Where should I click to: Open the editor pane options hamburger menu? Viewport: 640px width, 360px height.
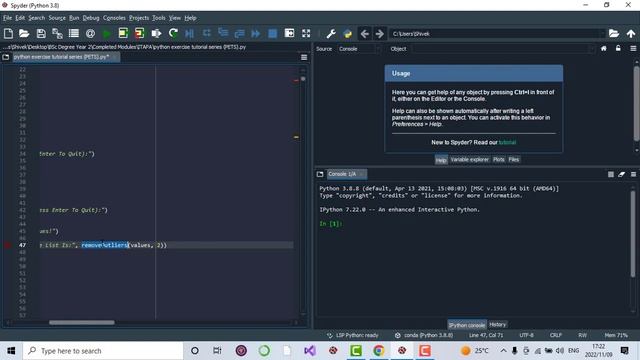click(304, 57)
